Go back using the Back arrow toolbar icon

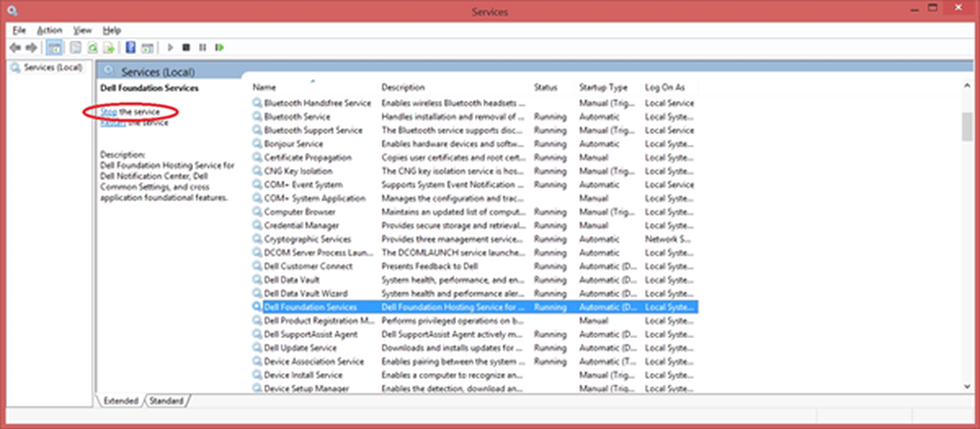tap(15, 47)
